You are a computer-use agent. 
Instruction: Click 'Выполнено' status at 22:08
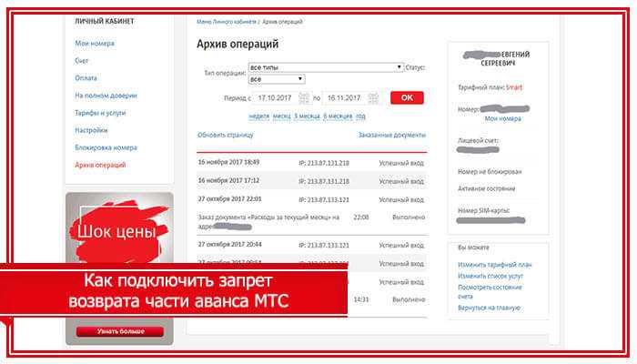(x=409, y=217)
